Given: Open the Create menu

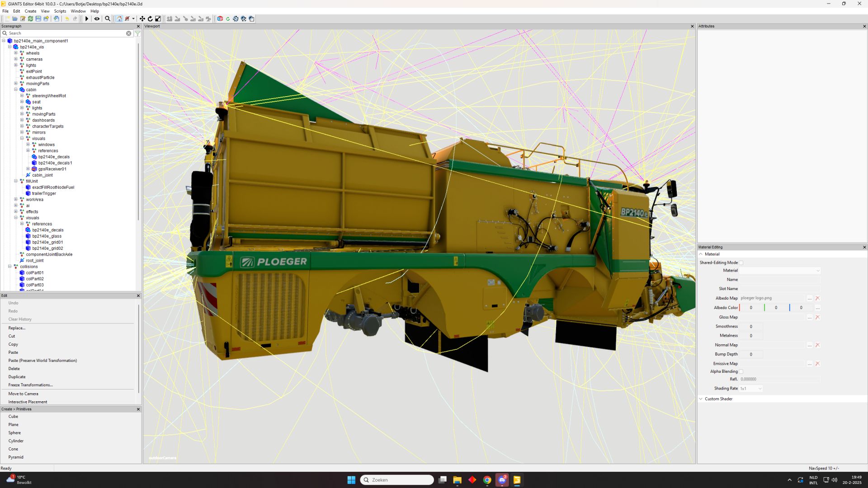Looking at the screenshot, I should point(30,11).
